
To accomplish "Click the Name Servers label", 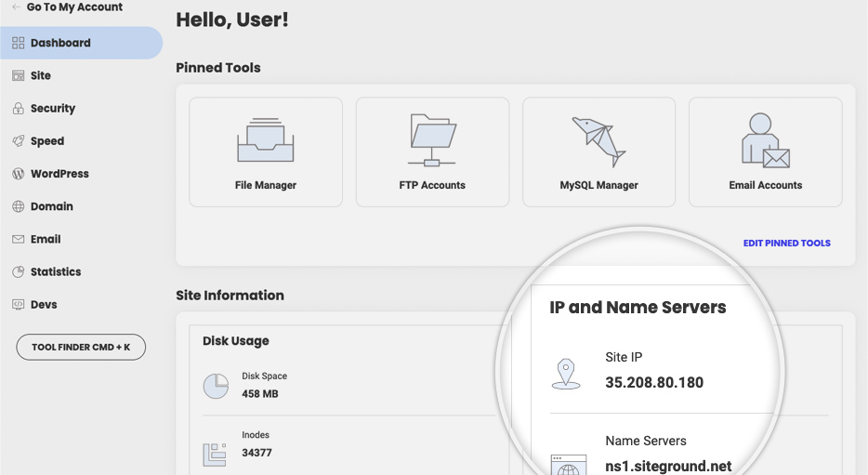I will [x=646, y=441].
